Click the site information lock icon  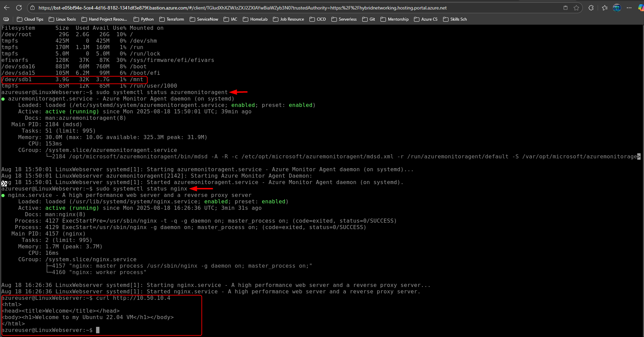pyautogui.click(x=32, y=7)
